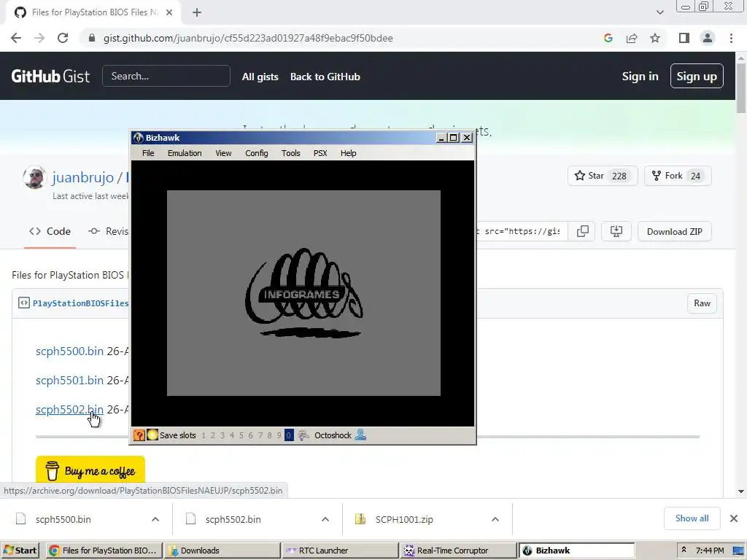The height and width of the screenshot is (560, 747).
Task: Click Buy me a coffee button
Action: 90,471
